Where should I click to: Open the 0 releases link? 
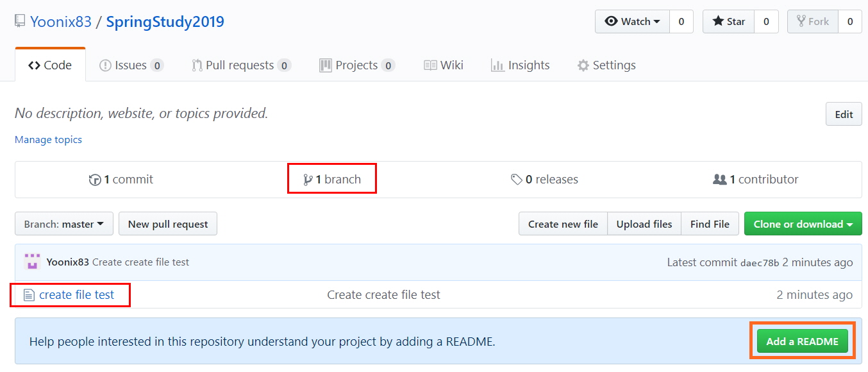point(544,180)
